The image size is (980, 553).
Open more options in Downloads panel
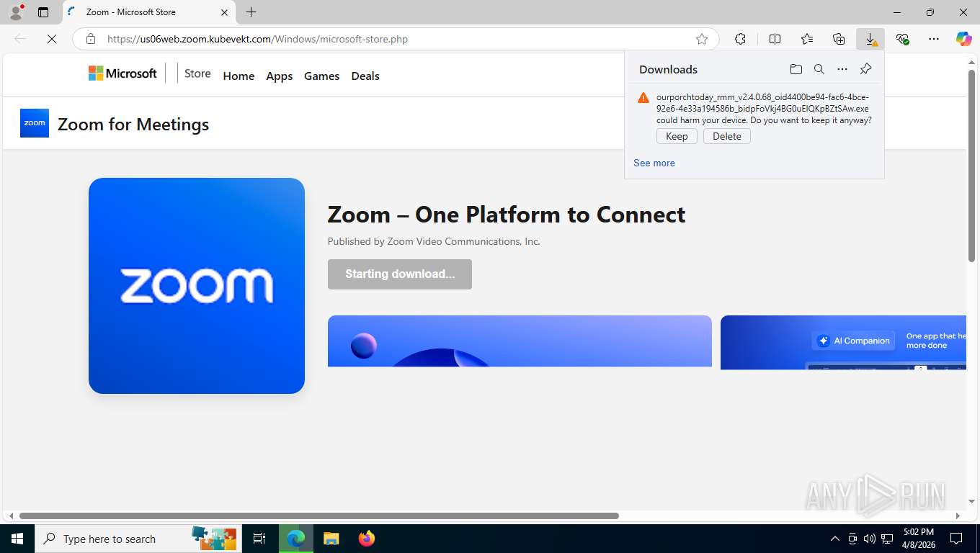tap(842, 69)
